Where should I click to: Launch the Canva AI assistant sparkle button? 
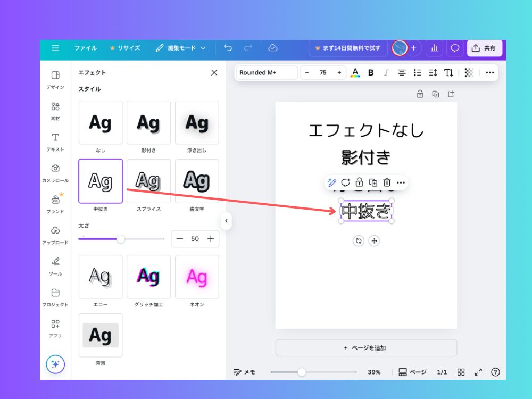[x=55, y=364]
